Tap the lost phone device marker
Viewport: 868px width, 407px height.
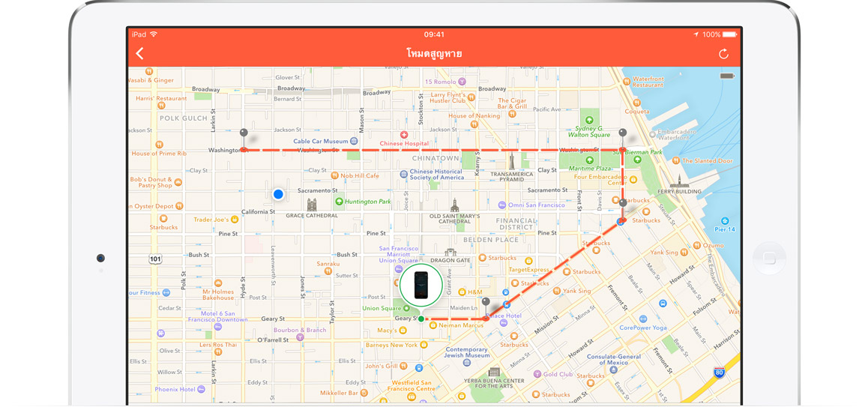tap(421, 285)
